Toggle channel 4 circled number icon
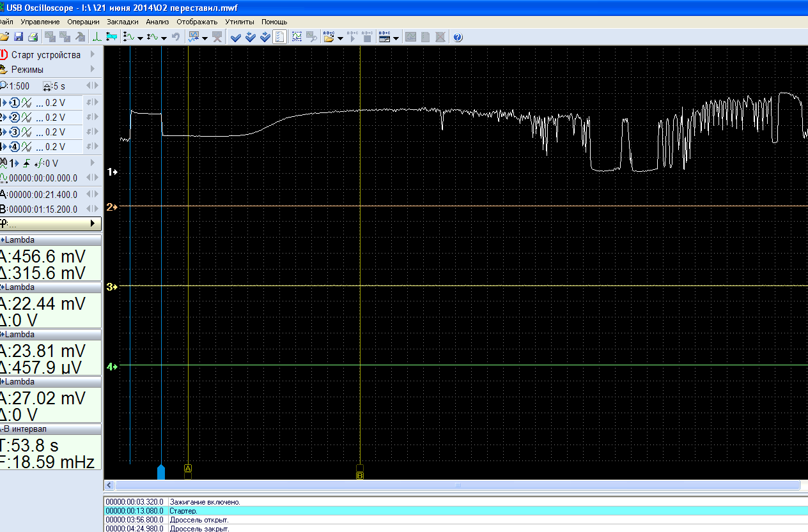This screenshot has width=808, height=532. [x=15, y=147]
